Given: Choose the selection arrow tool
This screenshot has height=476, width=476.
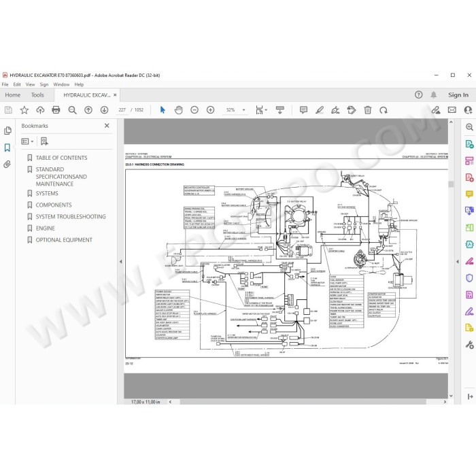Looking at the screenshot, I should (163, 110).
